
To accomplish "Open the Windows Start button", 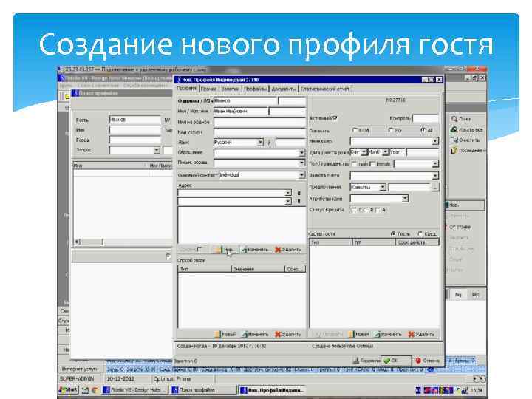I will point(68,390).
